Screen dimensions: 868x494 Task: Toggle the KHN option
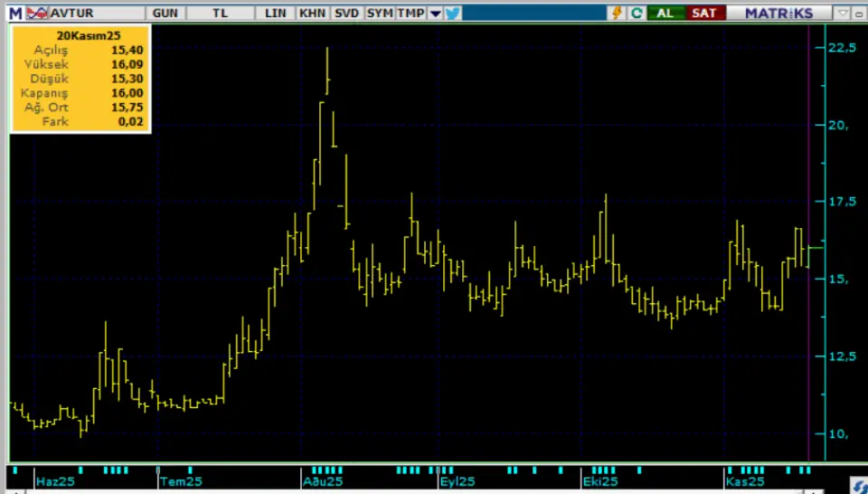pyautogui.click(x=312, y=13)
